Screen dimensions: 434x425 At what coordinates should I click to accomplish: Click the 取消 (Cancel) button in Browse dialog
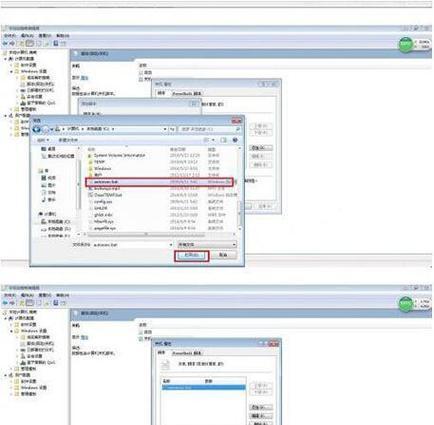[x=223, y=255]
